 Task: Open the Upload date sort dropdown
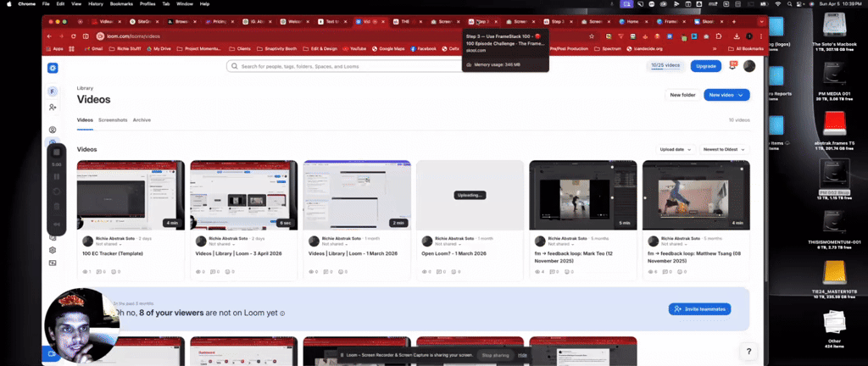point(676,149)
